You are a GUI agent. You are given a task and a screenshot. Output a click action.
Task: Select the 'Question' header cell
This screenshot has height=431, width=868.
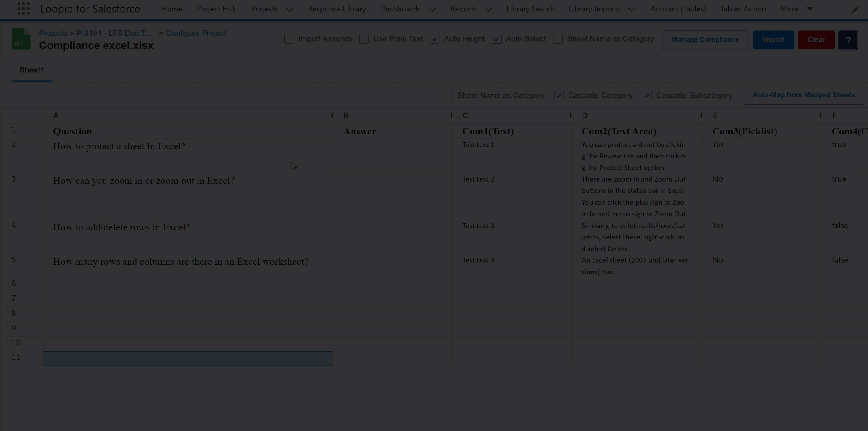tap(188, 131)
